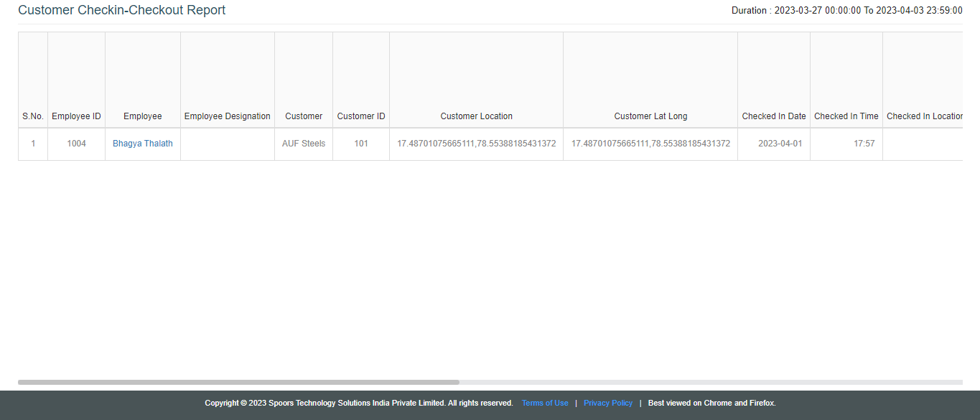
Task: Click the Customer column header
Action: (303, 116)
